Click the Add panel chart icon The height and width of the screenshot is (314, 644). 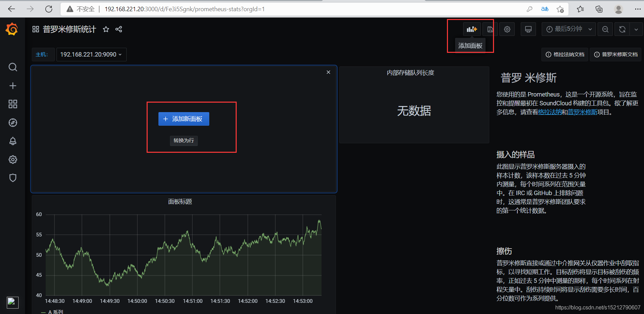(472, 29)
